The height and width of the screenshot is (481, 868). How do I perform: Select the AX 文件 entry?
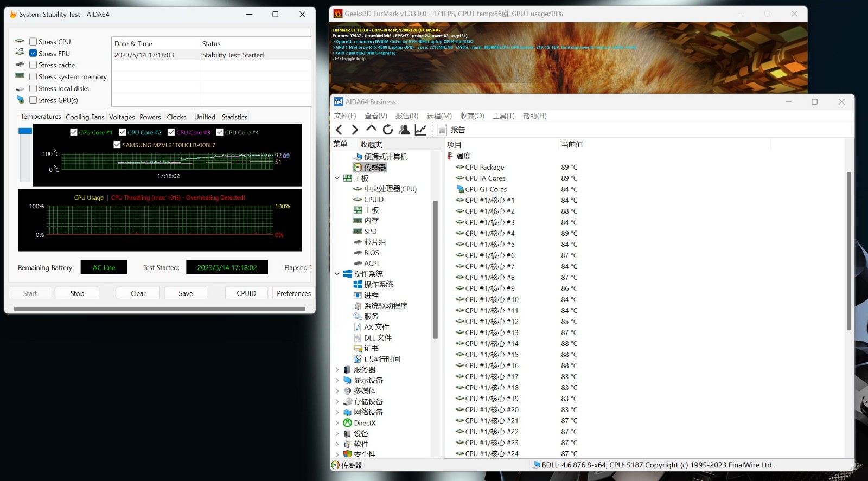[x=372, y=327]
